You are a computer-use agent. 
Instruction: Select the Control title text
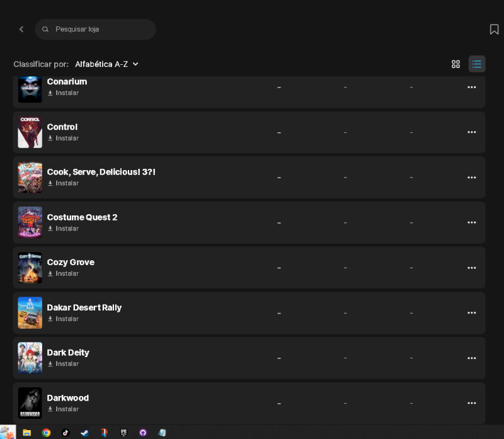[62, 127]
